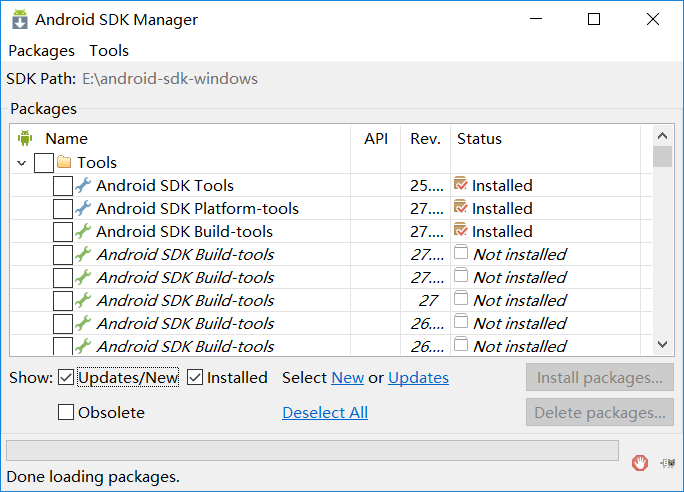
Task: Click the Deselect All link
Action: (325, 412)
